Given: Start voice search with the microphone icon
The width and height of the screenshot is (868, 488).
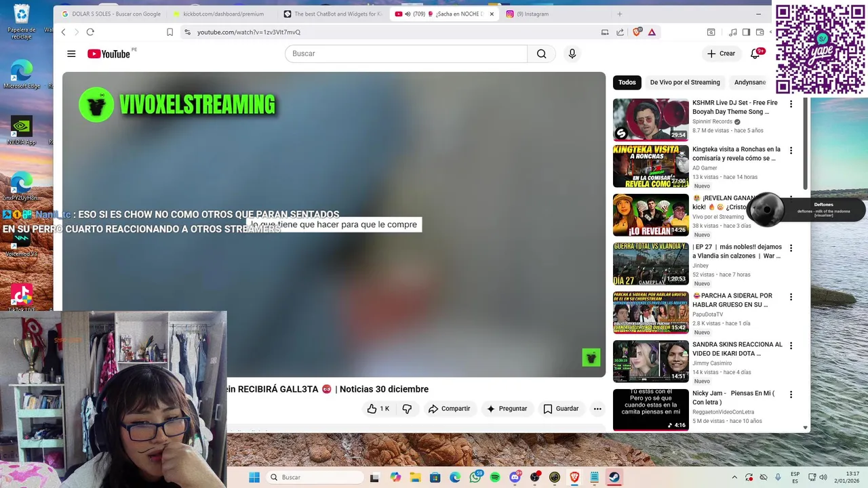Looking at the screenshot, I should [572, 54].
